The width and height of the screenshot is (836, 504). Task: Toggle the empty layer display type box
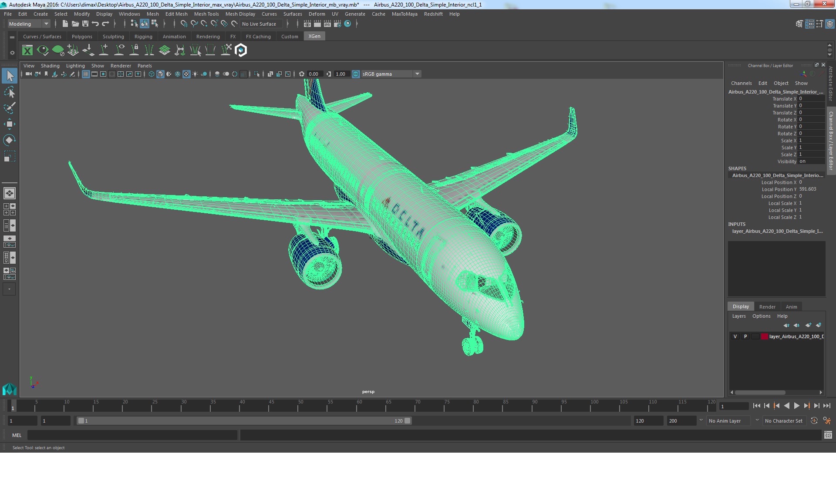coord(755,336)
